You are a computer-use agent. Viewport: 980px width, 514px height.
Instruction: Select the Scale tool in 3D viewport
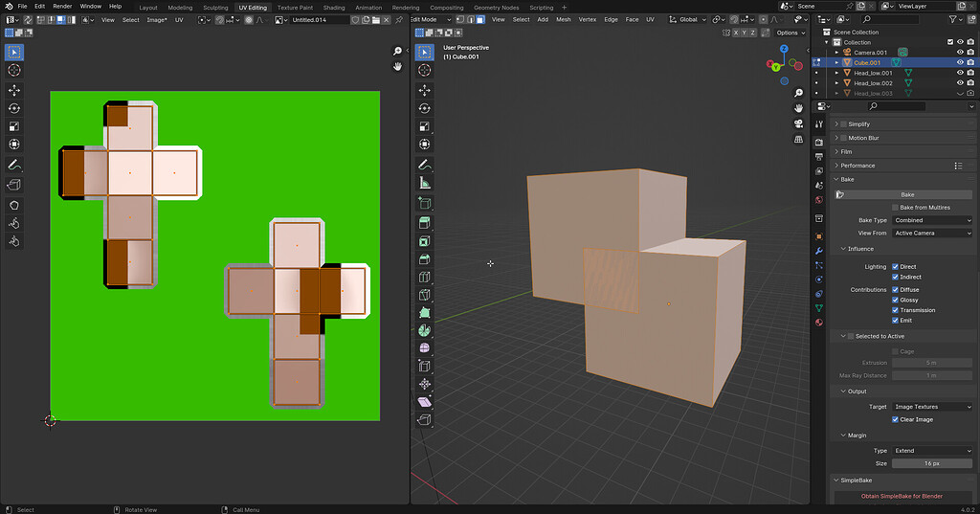[424, 126]
